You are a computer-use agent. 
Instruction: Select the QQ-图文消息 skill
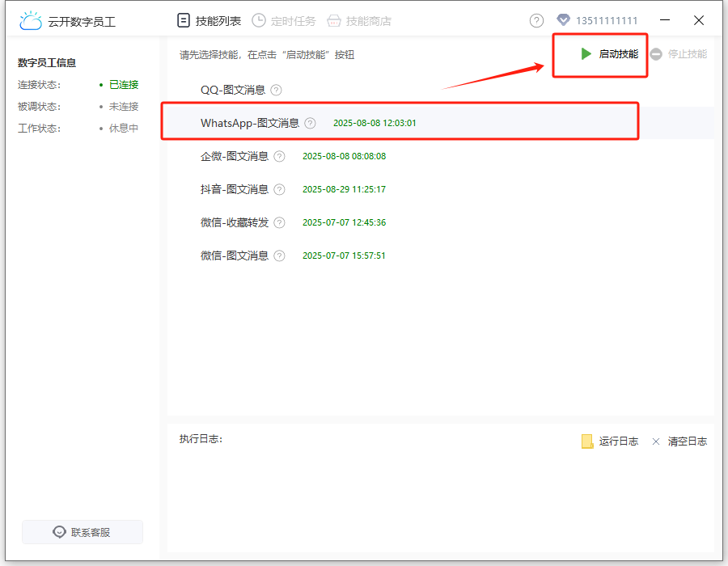pos(233,90)
